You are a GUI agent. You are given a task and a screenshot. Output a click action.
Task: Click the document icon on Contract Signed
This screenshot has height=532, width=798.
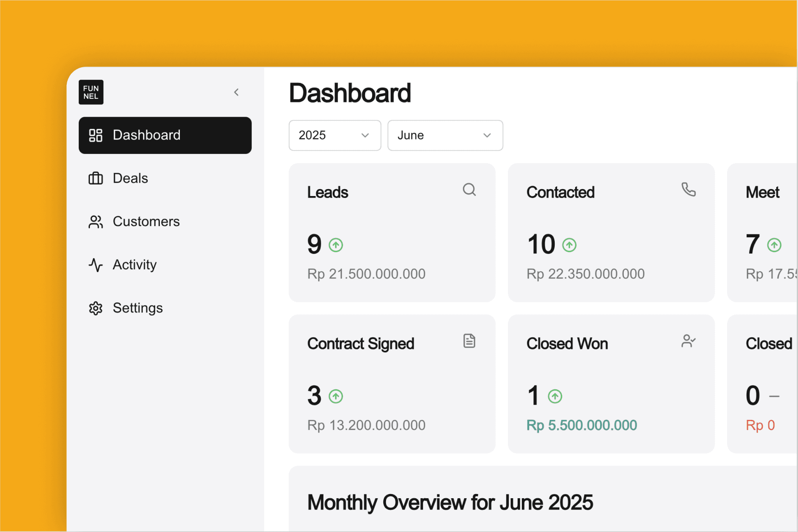(x=469, y=341)
